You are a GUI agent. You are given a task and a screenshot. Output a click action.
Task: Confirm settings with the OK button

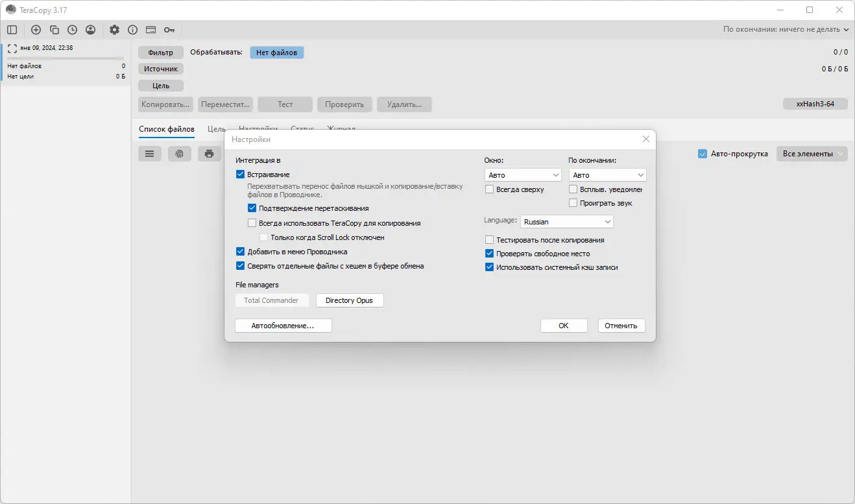coord(564,326)
